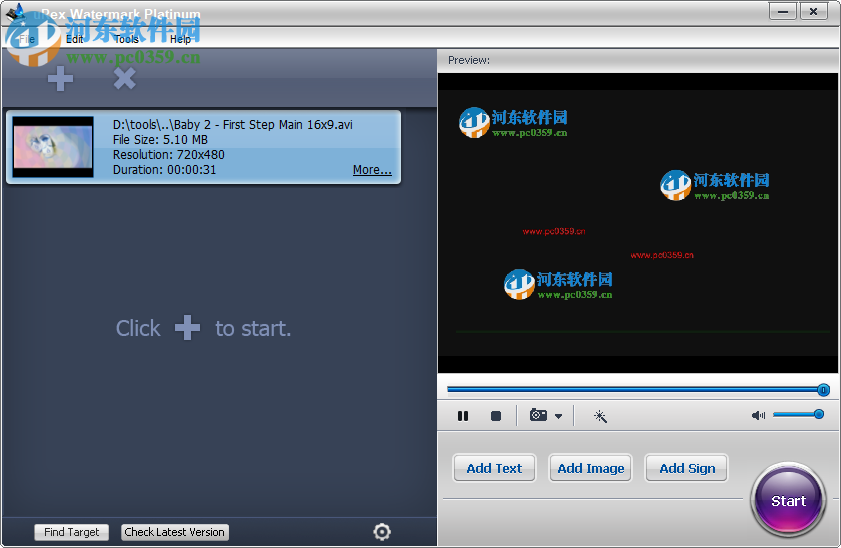Click the Add Text button

tap(494, 468)
